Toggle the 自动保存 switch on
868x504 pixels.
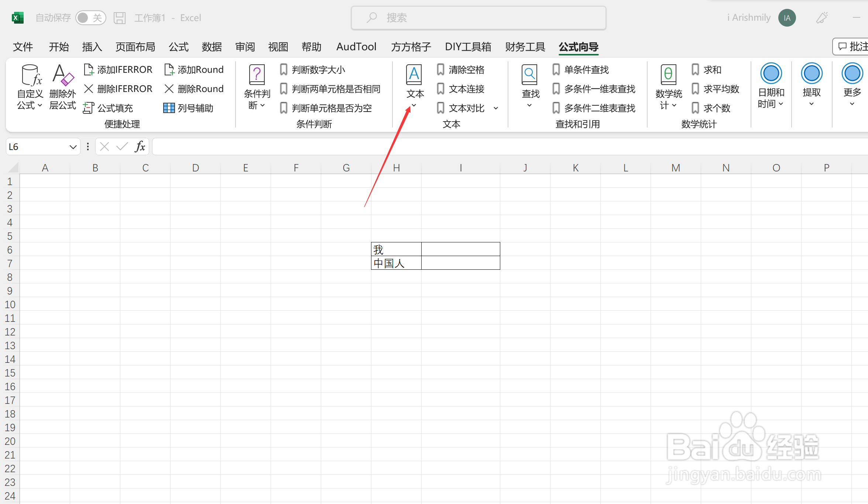(91, 17)
